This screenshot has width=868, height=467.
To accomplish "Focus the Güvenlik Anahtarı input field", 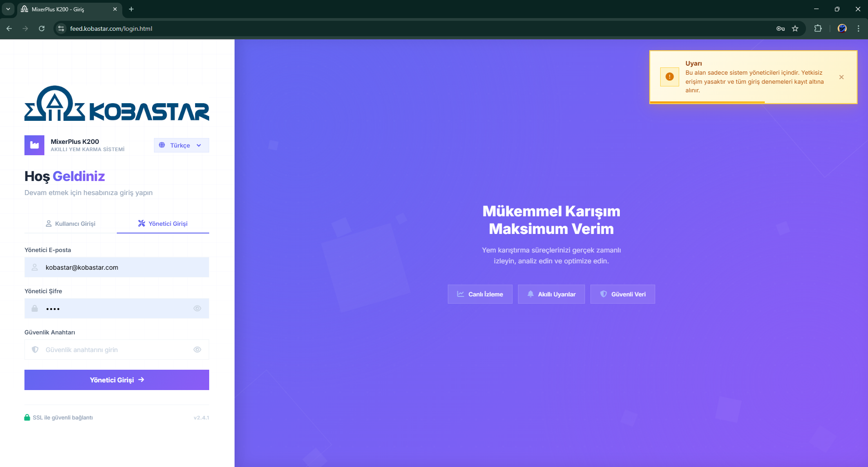I will [x=117, y=350].
